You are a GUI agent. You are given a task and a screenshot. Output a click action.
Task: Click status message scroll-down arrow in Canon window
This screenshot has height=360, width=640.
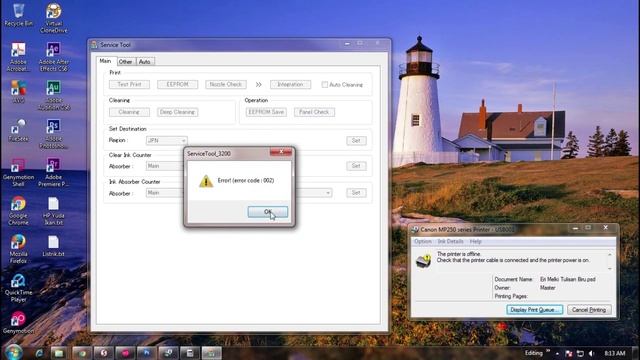610,269
